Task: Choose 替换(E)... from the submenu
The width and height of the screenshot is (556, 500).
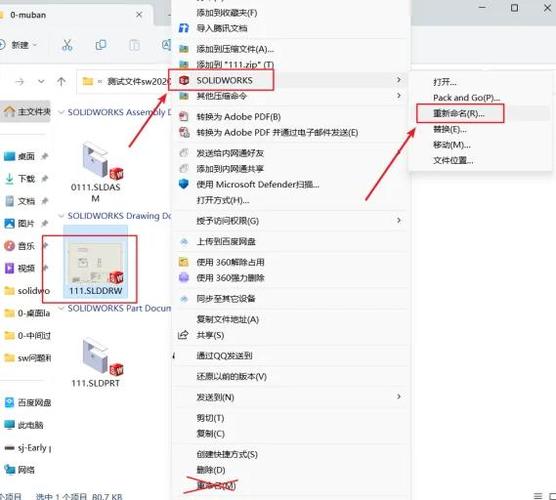Action: (450, 129)
